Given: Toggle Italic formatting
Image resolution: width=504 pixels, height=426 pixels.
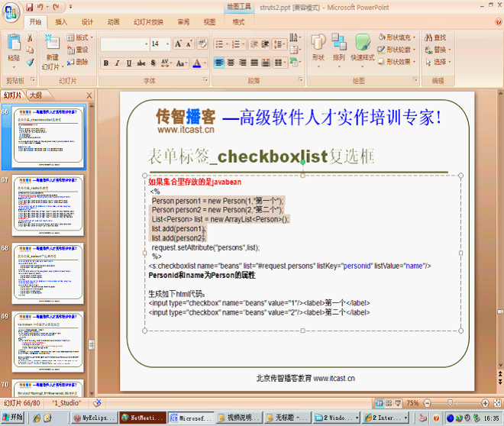Looking at the screenshot, I should (x=118, y=63).
